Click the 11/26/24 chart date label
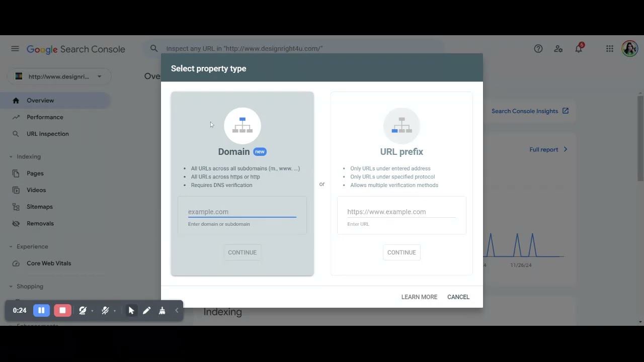Screen dimensions: 644x362 pos(521,265)
